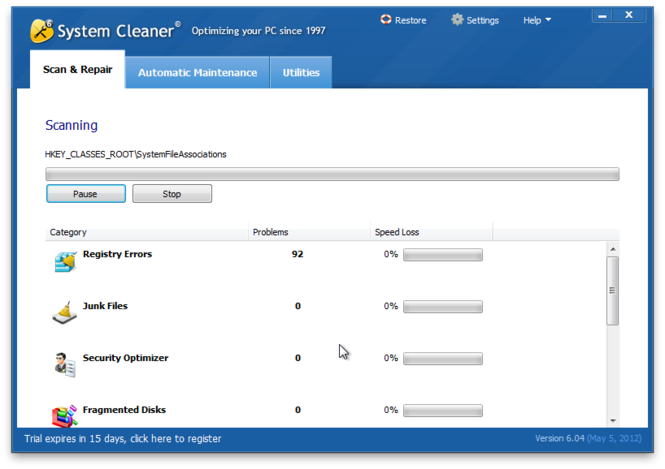Image resolution: width=665 pixels, height=469 pixels.
Task: Sort by the Category column header
Action: [x=146, y=232]
